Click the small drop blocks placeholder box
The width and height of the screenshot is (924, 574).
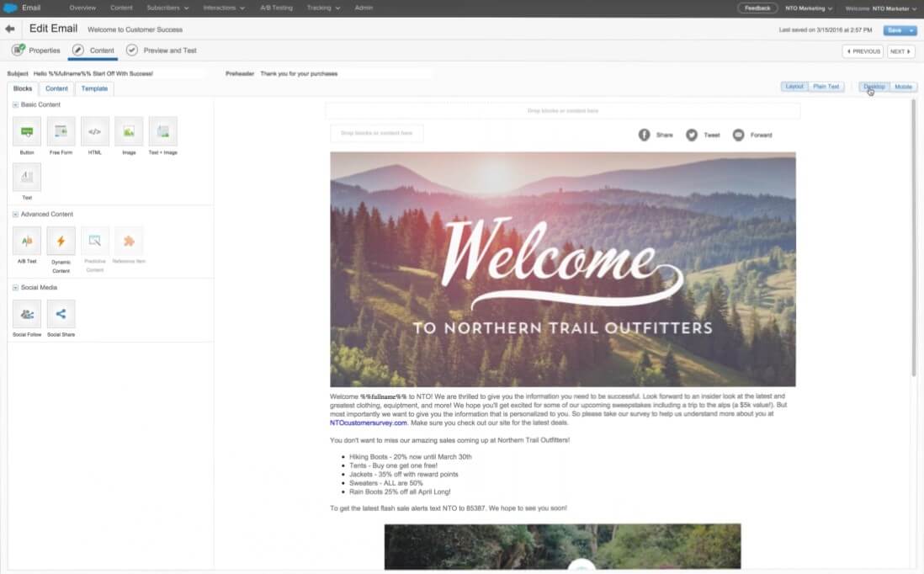pos(376,133)
